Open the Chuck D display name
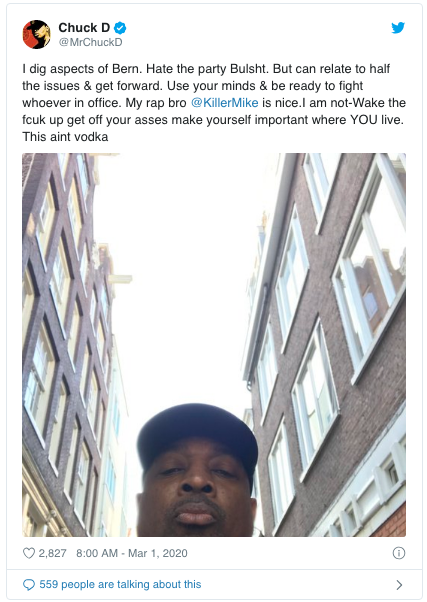Image resolution: width=427 pixels, height=602 pixels. (x=84, y=28)
